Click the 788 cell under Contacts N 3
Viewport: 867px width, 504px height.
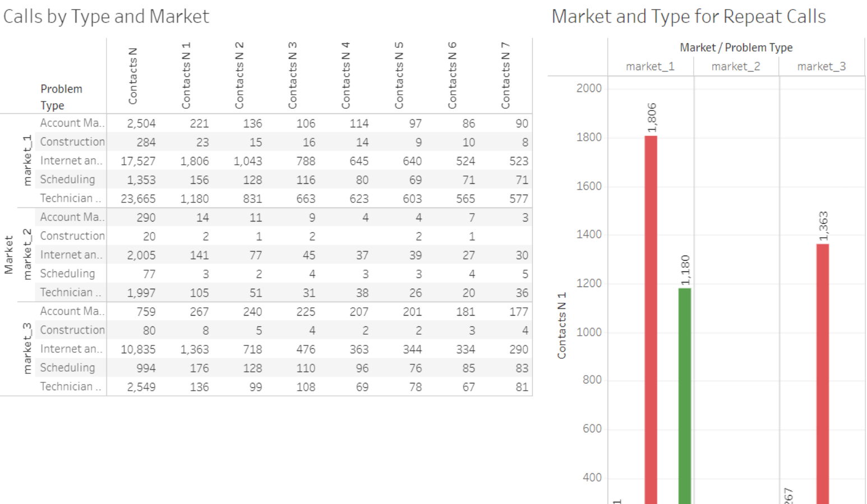(x=306, y=161)
